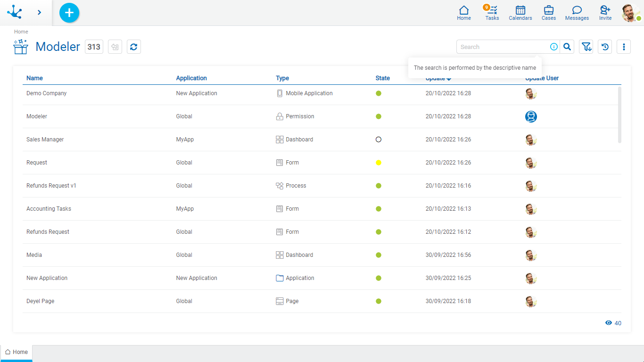Open the Cases briefcase icon

click(x=549, y=13)
